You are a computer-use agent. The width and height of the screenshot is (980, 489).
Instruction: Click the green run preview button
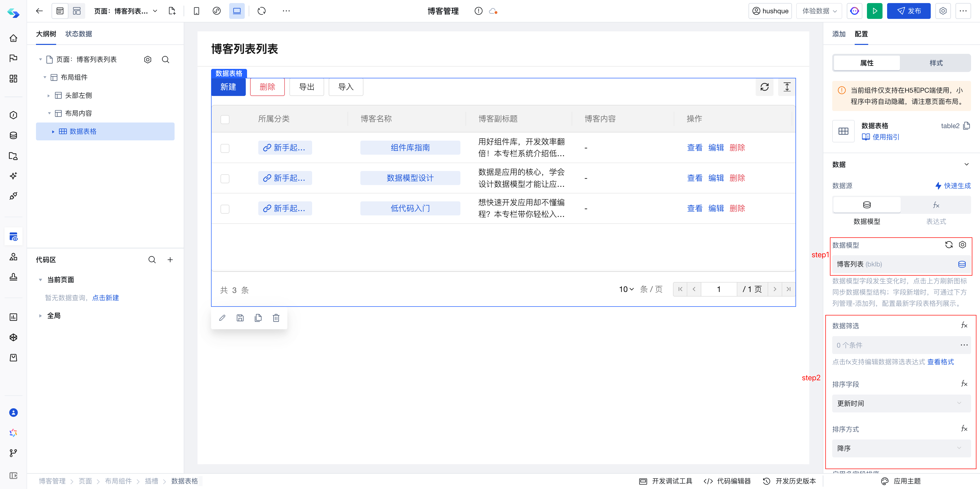[874, 11]
